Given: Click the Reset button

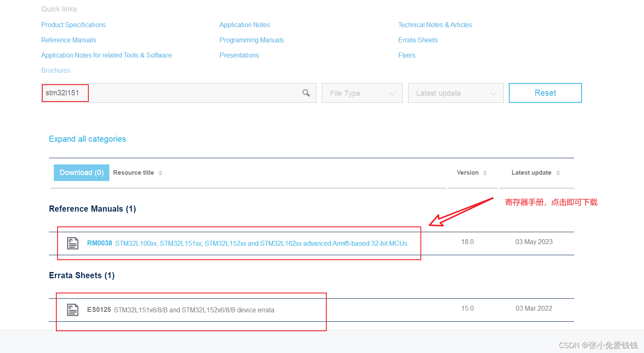Looking at the screenshot, I should coord(545,93).
